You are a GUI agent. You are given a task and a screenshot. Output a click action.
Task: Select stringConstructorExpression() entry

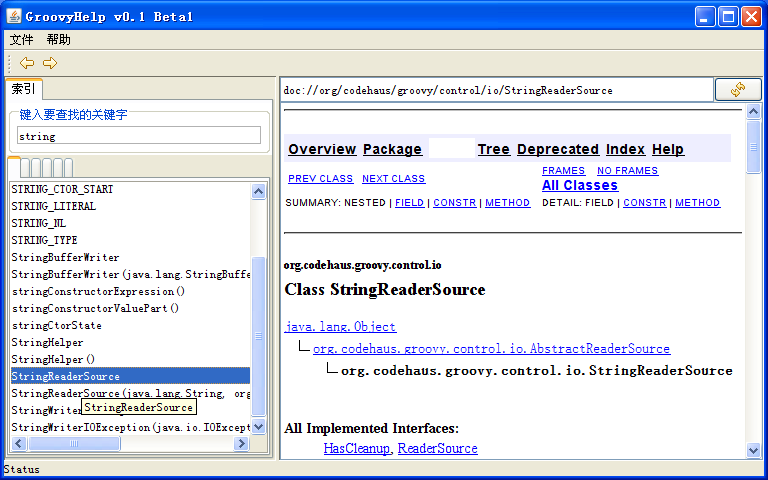pos(130,291)
